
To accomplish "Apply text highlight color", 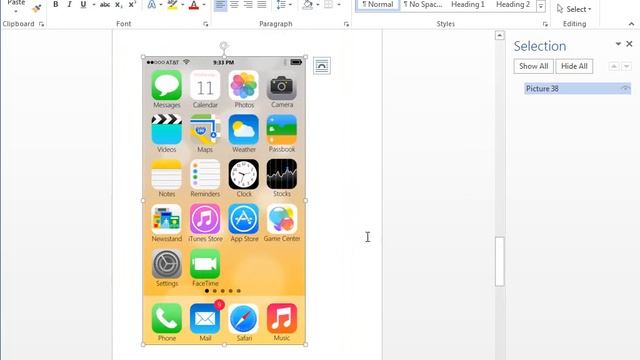I will (x=173, y=4).
